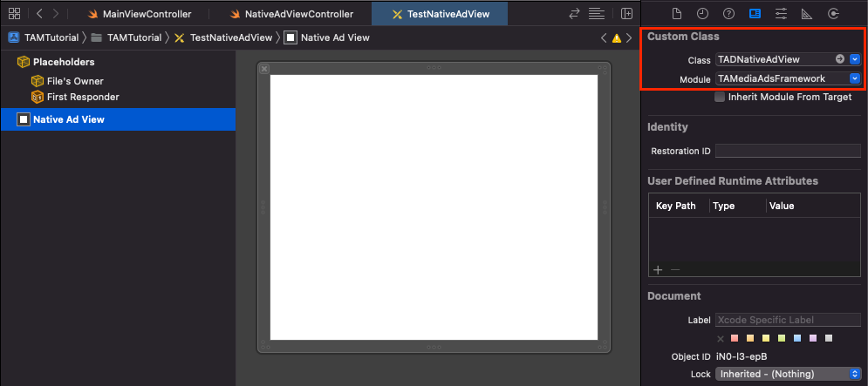Pick the yellow label color
The width and height of the screenshot is (868, 386).
click(x=766, y=338)
